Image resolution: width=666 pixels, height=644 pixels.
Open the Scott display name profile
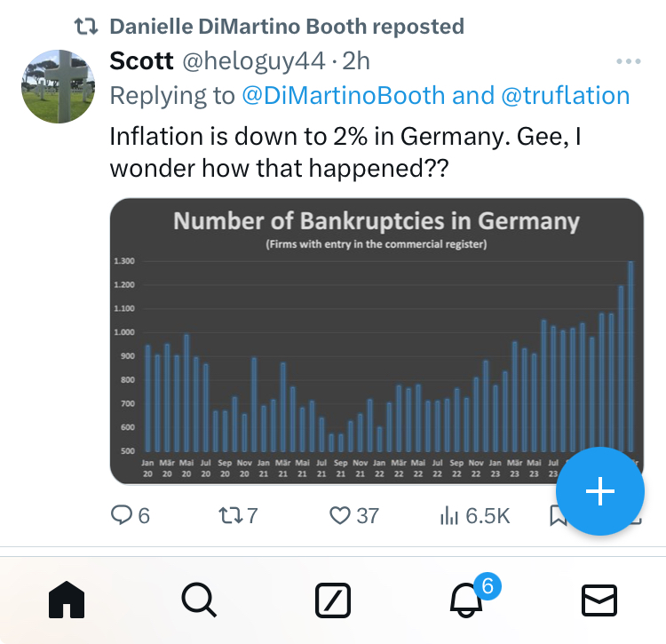(x=141, y=61)
